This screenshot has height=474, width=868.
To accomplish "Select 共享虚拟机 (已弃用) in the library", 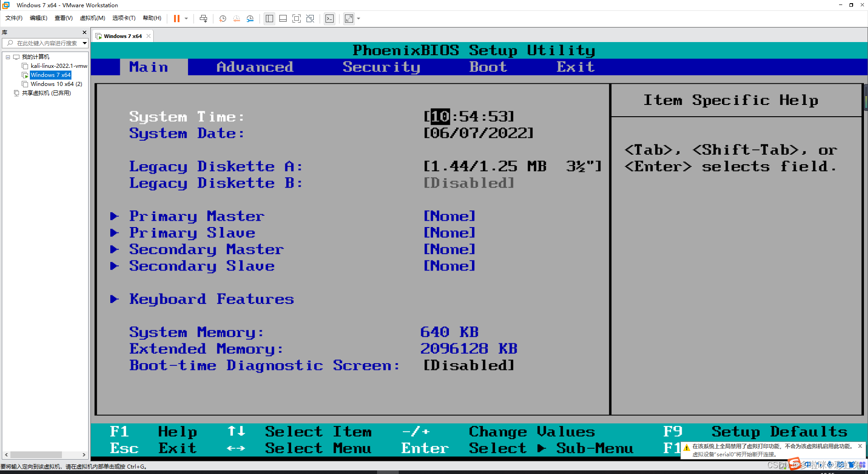I will click(47, 93).
